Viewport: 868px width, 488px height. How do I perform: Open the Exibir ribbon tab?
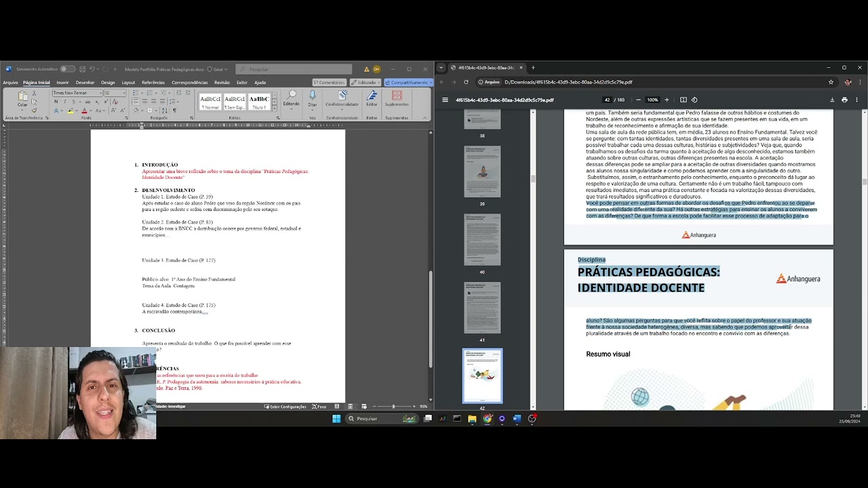tap(242, 83)
